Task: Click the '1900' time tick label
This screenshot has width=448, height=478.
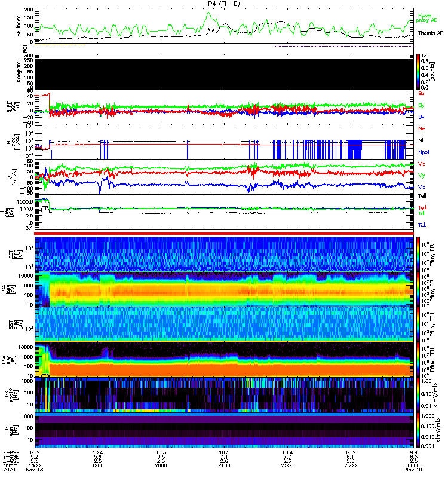Action: 98,465
